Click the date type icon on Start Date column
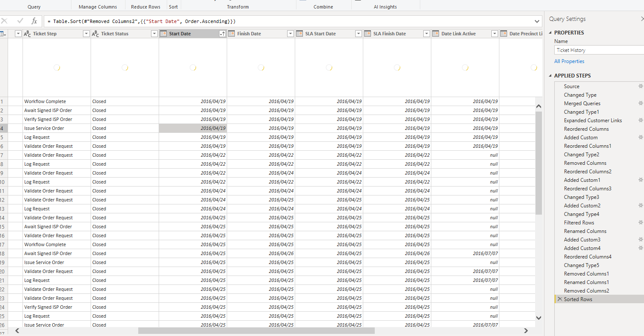The height and width of the screenshot is (336, 644). pos(163,34)
